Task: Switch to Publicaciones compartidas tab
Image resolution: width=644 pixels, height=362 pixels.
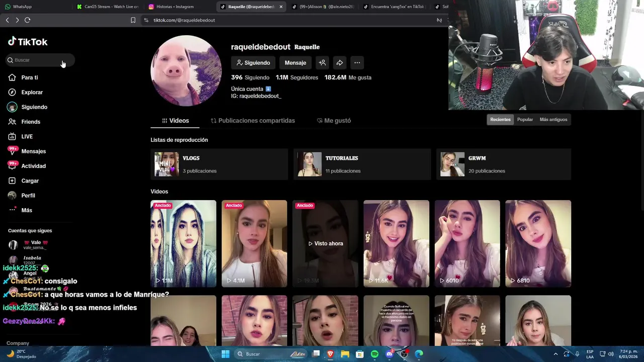Action: pyautogui.click(x=253, y=121)
